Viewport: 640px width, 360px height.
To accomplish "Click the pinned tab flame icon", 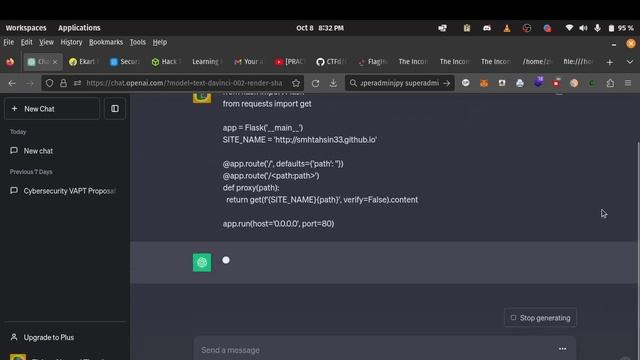I will point(10,62).
